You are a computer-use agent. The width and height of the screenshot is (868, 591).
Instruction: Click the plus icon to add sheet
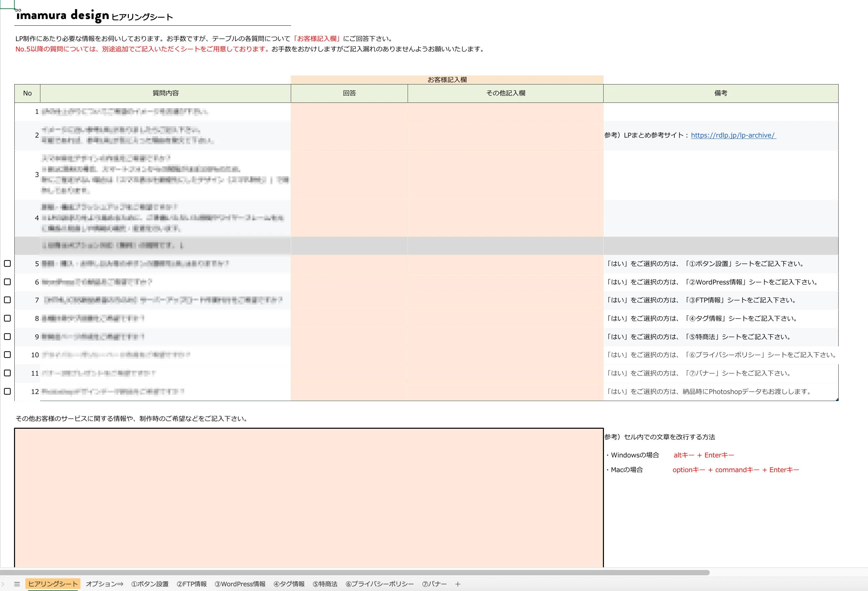(457, 584)
